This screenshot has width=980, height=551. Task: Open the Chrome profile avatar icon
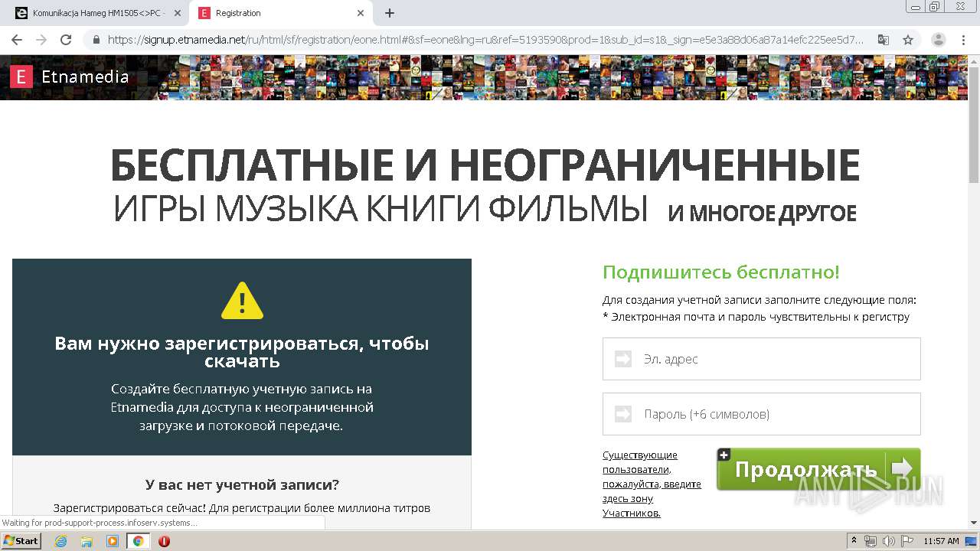pos(938,40)
